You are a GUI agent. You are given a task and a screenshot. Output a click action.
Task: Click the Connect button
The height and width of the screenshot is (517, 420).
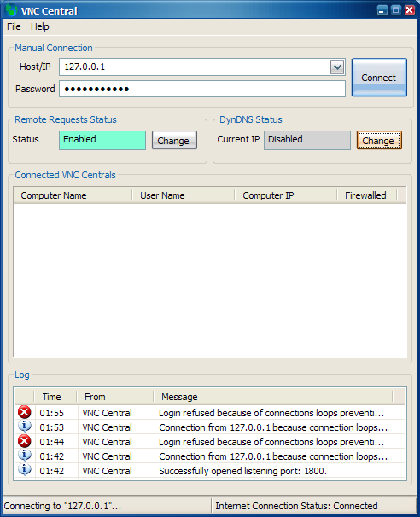[x=379, y=78]
